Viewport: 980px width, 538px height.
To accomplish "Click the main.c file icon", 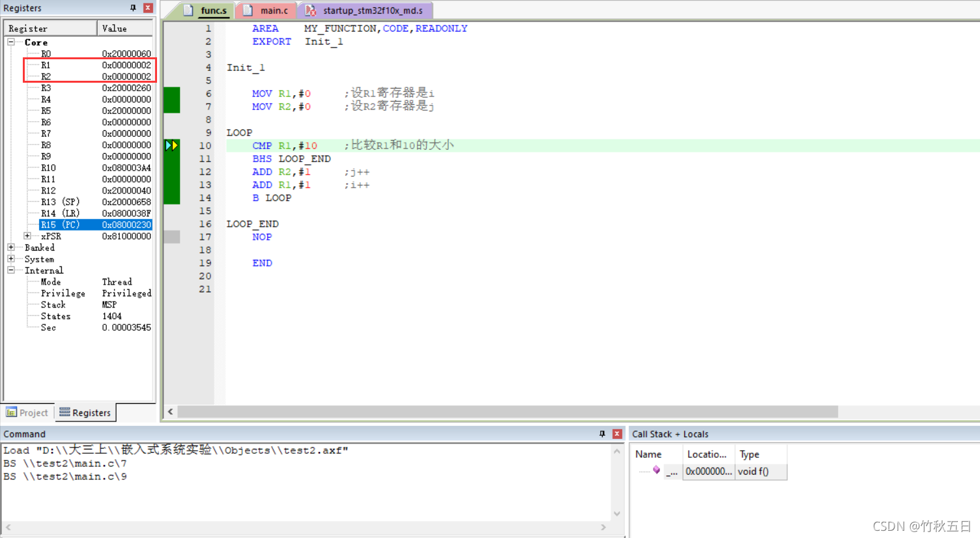I will [248, 10].
